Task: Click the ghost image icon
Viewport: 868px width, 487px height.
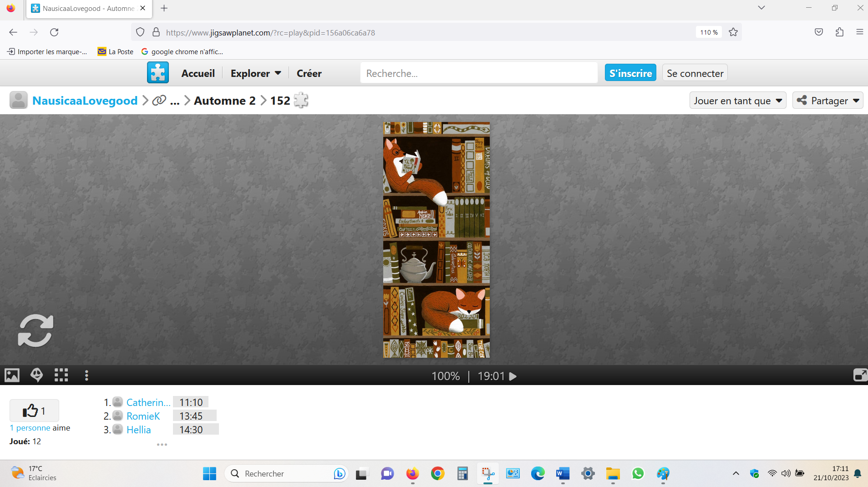Action: [x=36, y=375]
